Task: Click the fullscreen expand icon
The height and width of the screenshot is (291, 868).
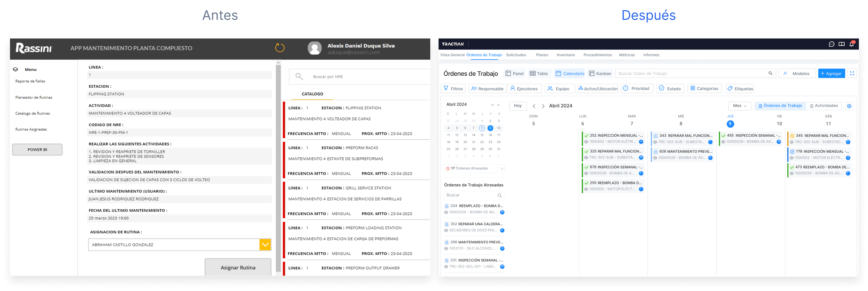Action: (x=852, y=73)
